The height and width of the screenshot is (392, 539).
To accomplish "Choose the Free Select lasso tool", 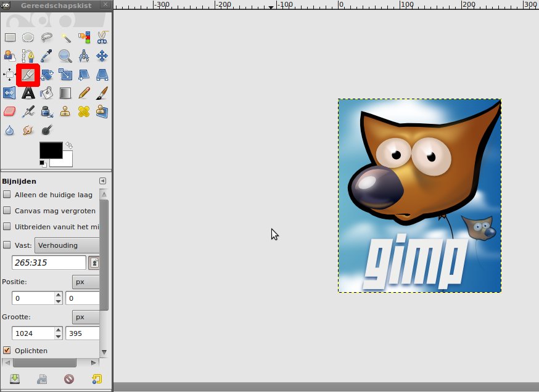I will (47, 37).
